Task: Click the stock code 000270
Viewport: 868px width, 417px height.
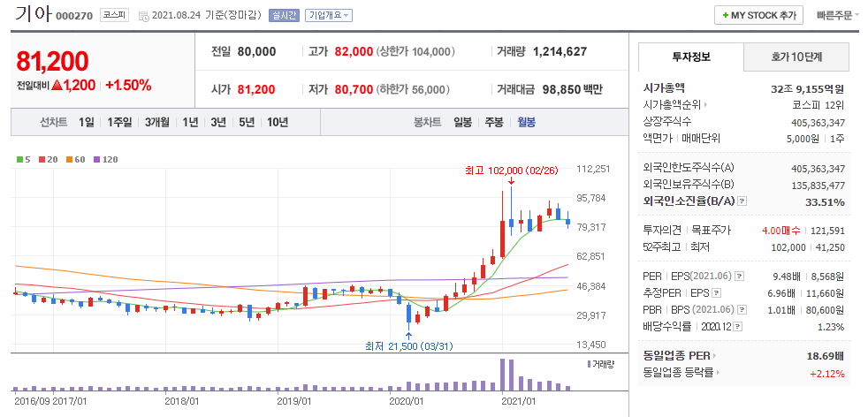Action: pos(74,16)
